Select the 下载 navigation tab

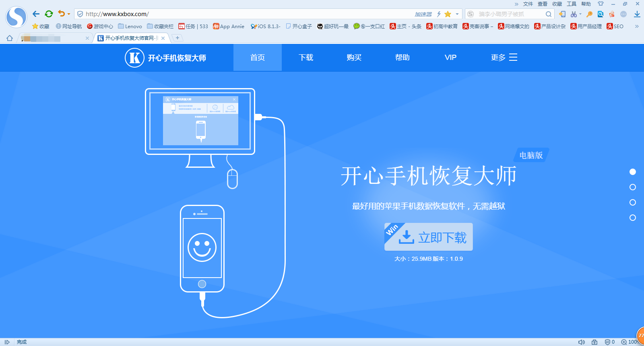306,58
